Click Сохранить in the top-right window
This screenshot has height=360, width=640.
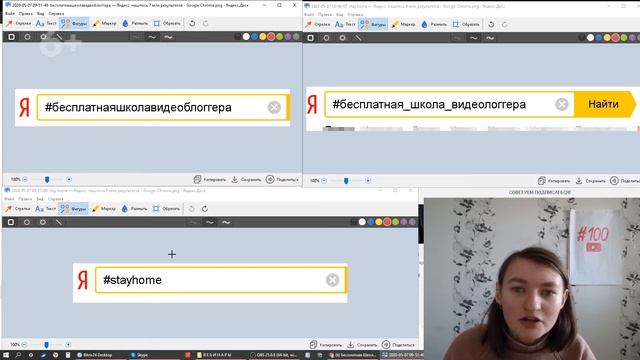point(591,180)
